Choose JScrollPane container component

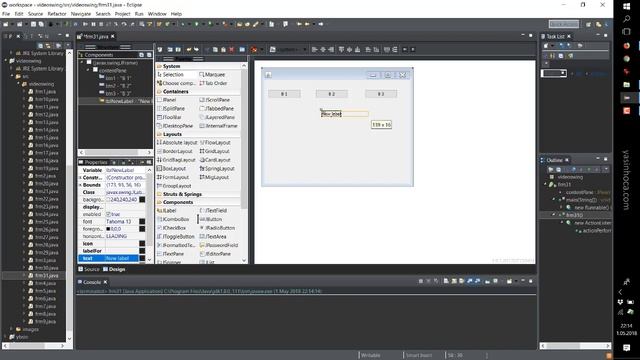(x=215, y=100)
